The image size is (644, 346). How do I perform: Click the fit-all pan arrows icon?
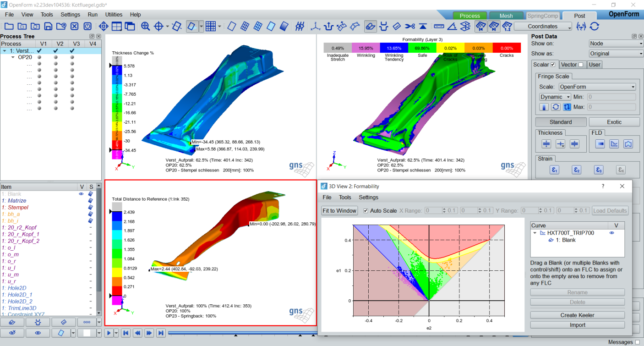[104, 27]
